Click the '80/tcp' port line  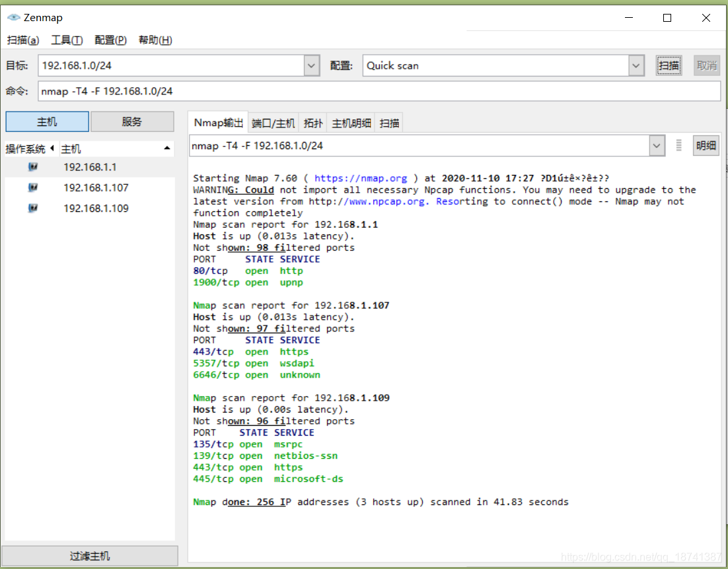point(248,271)
